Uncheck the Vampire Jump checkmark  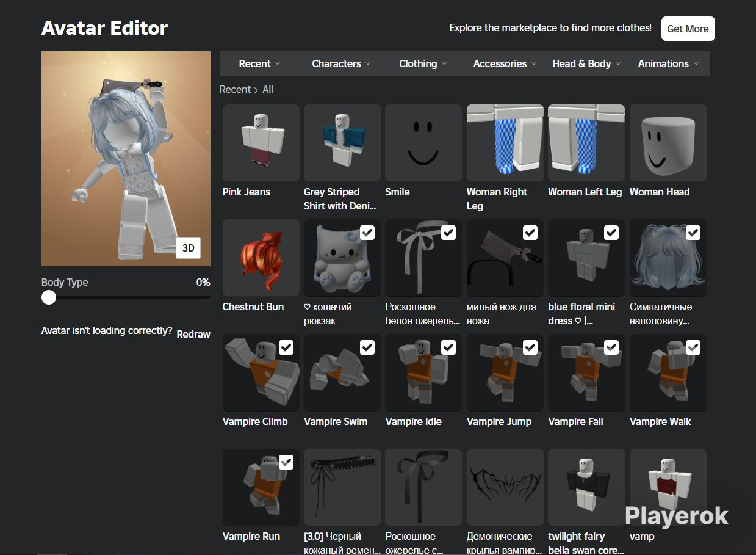click(530, 347)
